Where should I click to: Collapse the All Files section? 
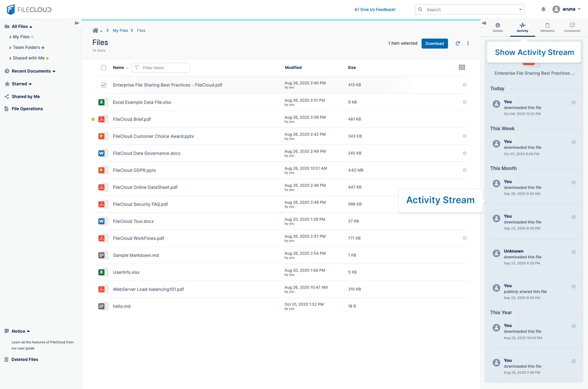pos(31,27)
